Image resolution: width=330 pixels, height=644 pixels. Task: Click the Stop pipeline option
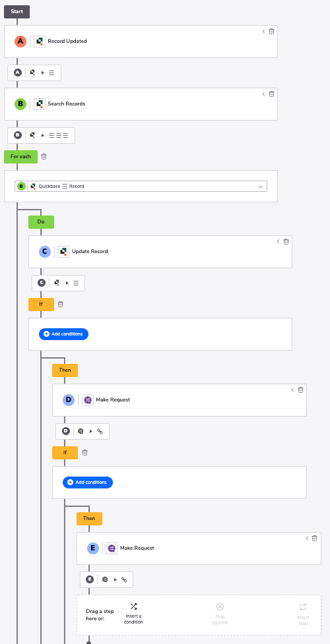click(x=220, y=614)
